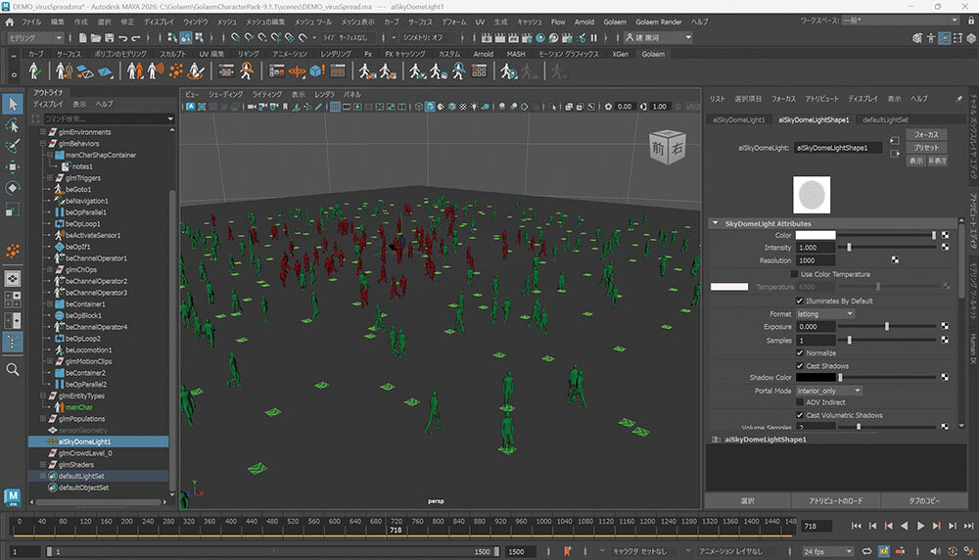
Task: Click the save scene icon
Action: tap(109, 38)
